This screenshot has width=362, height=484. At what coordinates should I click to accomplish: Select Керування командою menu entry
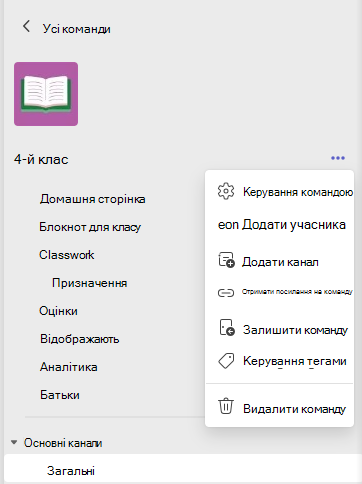279,192
